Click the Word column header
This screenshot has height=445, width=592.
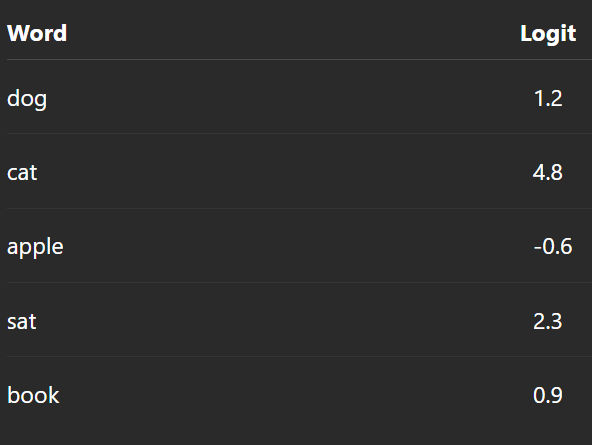click(37, 33)
